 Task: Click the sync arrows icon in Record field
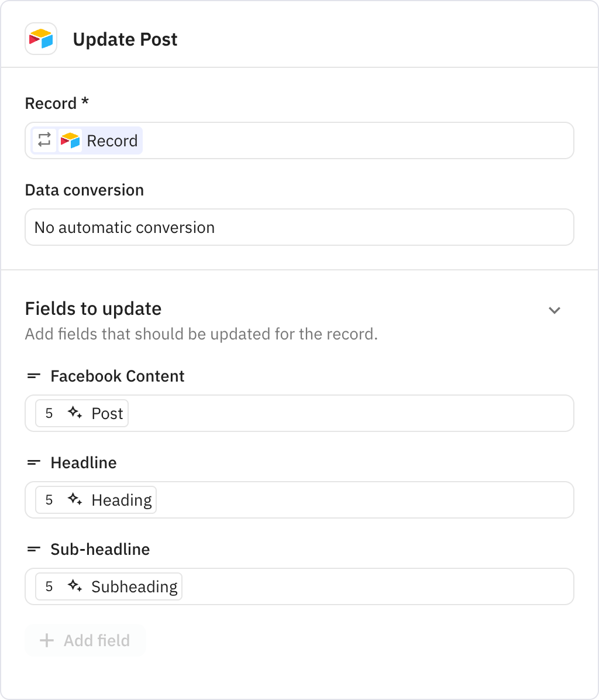coord(44,140)
